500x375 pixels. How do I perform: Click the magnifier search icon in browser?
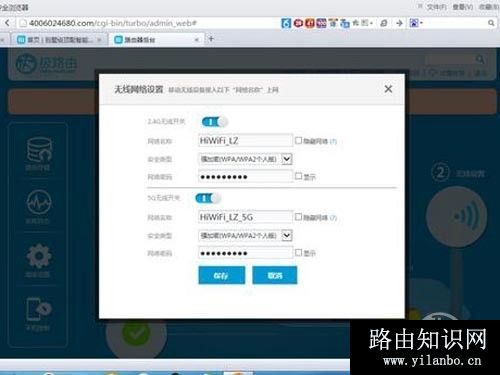click(491, 23)
